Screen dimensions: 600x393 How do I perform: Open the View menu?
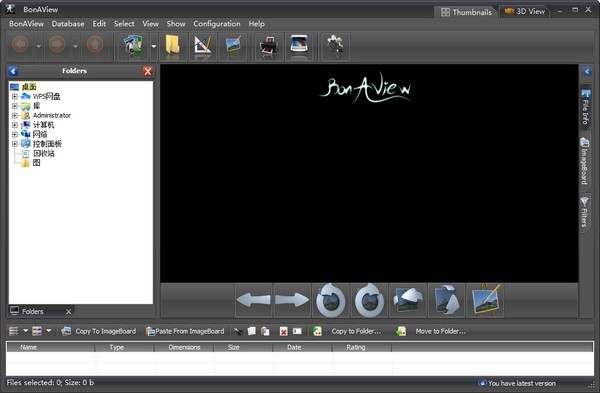pos(150,24)
